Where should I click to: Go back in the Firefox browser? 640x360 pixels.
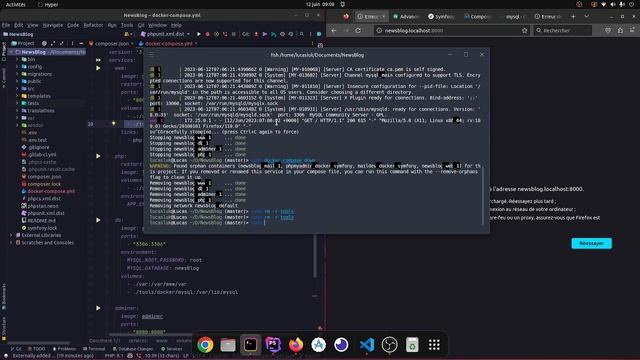pos(334,31)
